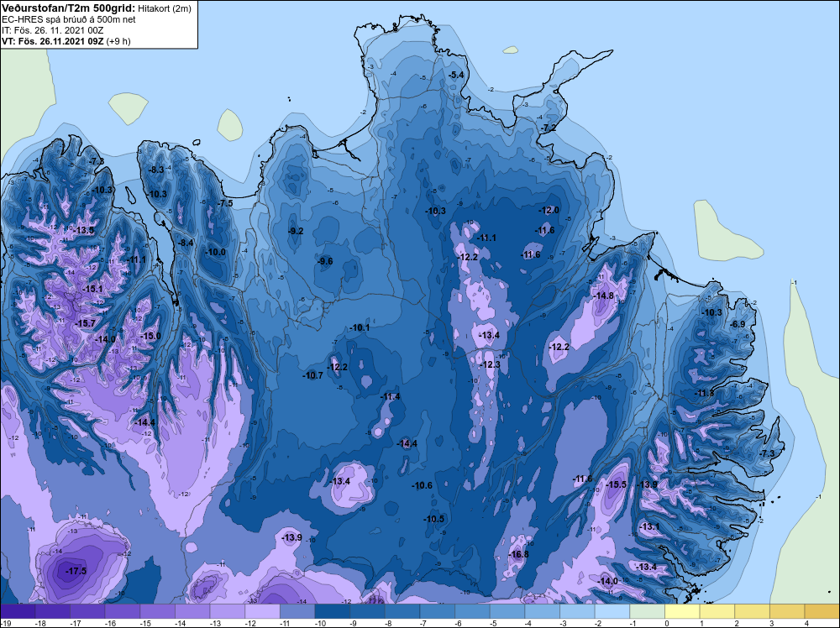Select the -6.9 temperature label
Viewport: 840px width, 628px height.
(x=738, y=324)
